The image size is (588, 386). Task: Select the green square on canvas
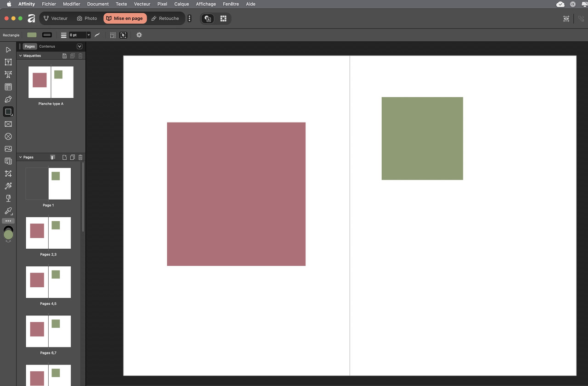[422, 138]
